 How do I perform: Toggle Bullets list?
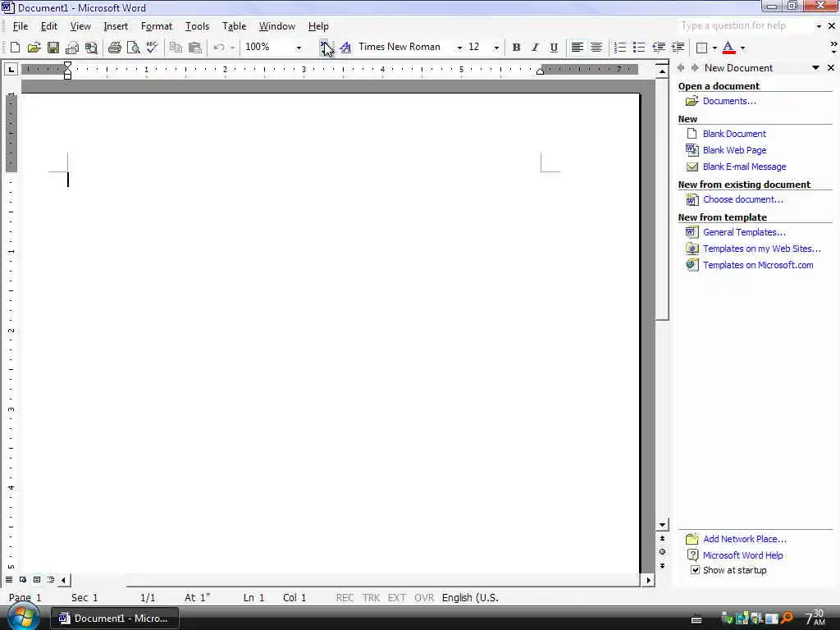pos(638,47)
